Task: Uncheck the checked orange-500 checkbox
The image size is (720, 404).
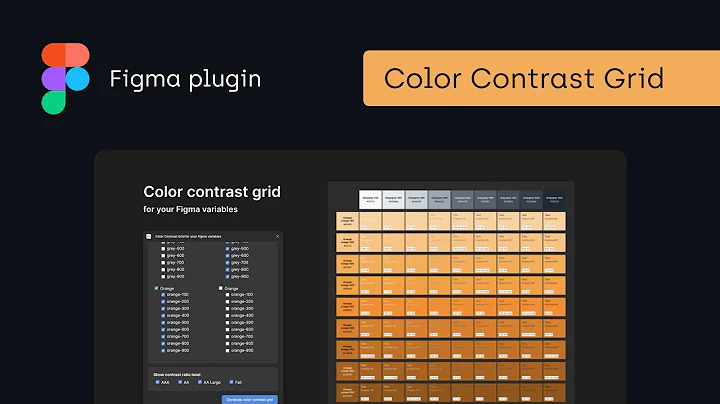Action: (x=163, y=323)
